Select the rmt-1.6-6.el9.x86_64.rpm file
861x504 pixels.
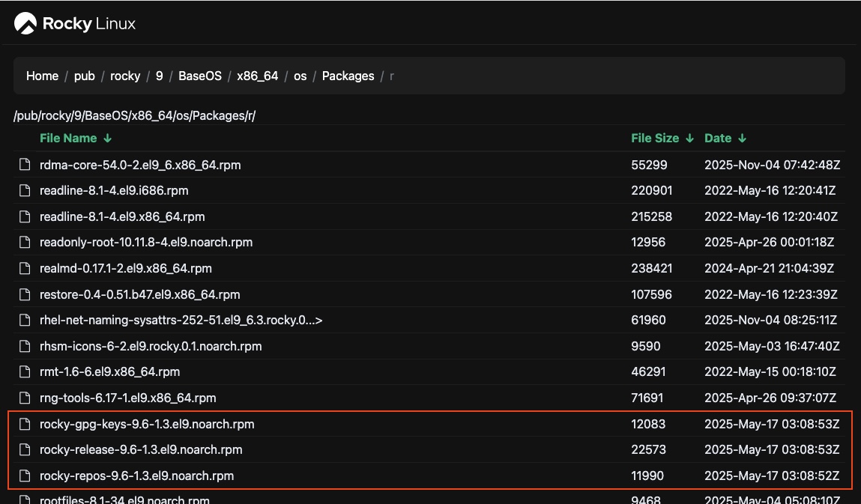pos(109,372)
